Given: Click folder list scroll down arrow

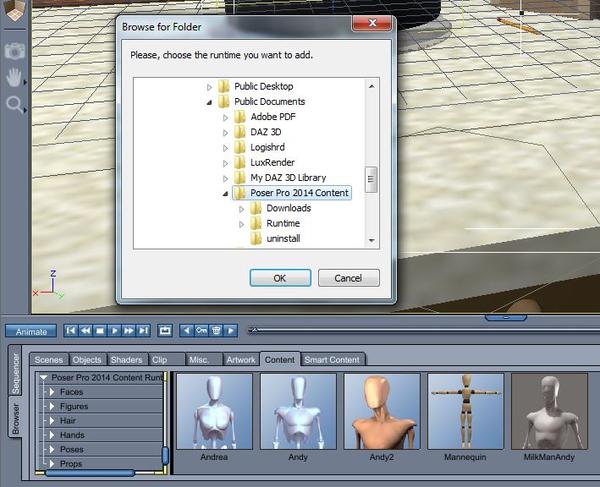Looking at the screenshot, I should (x=372, y=240).
